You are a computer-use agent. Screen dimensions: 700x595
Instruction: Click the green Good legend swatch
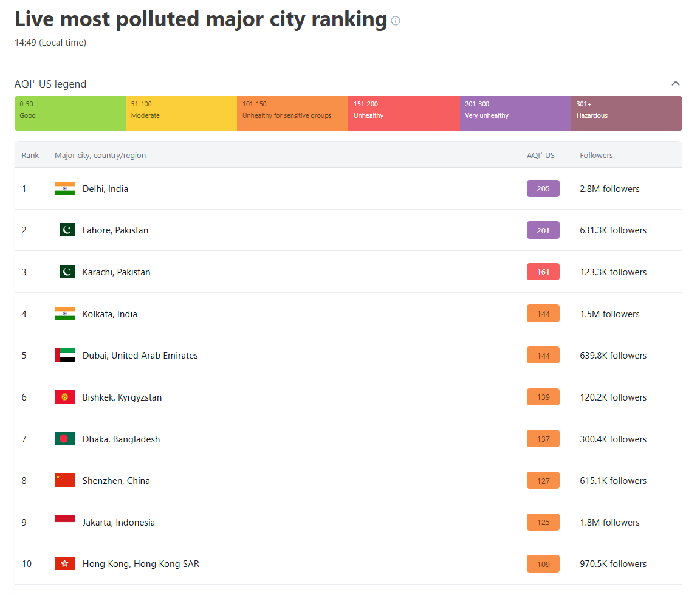coord(70,113)
